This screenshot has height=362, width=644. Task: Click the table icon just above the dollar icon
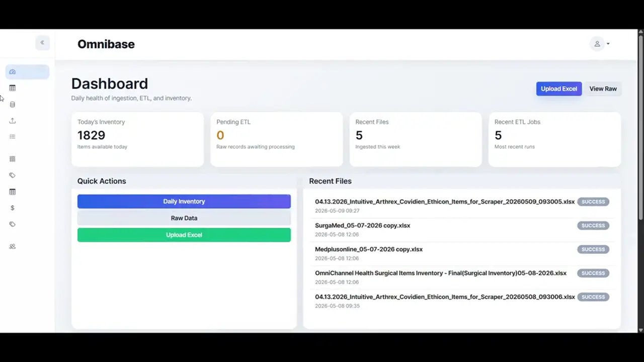point(13,192)
